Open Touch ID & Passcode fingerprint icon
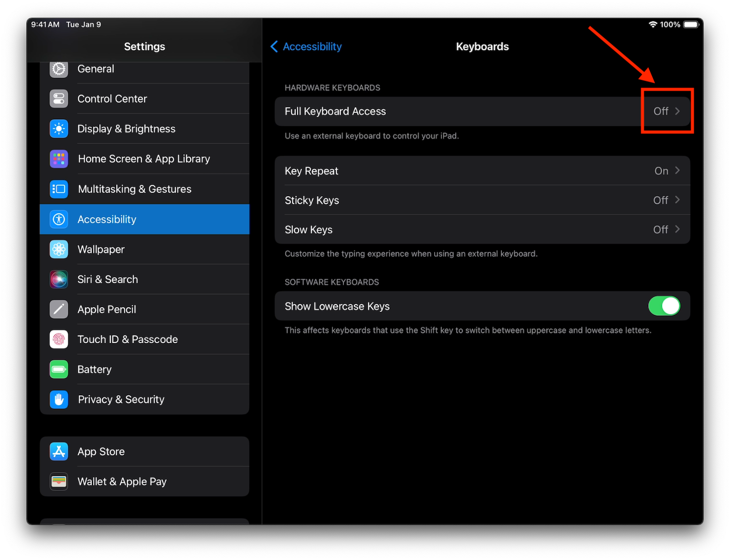Screen dimensions: 730x560 (59, 339)
